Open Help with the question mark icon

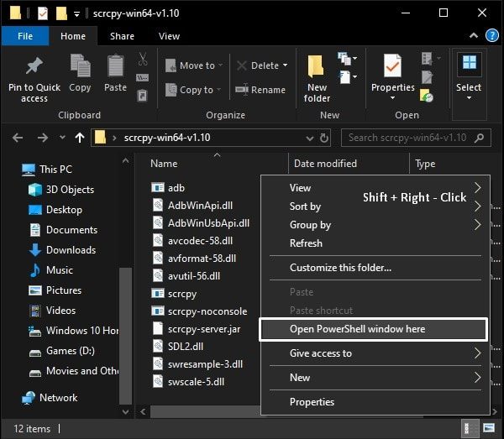(491, 35)
